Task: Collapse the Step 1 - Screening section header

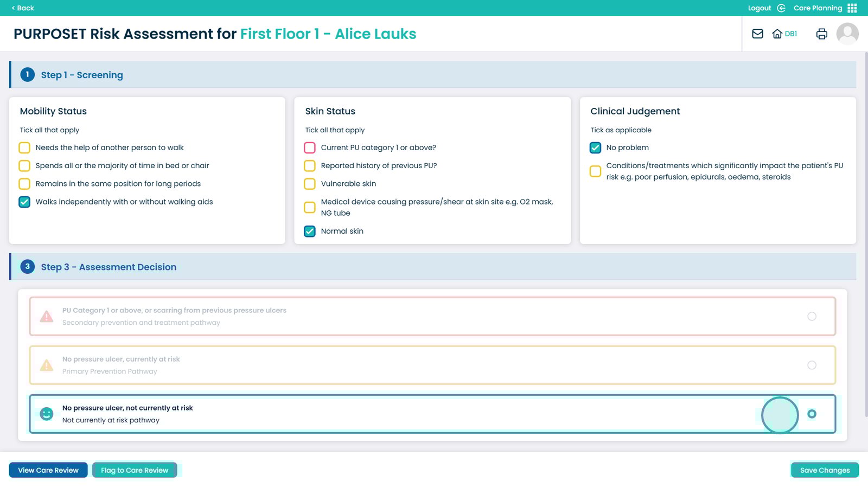Action: [434, 75]
